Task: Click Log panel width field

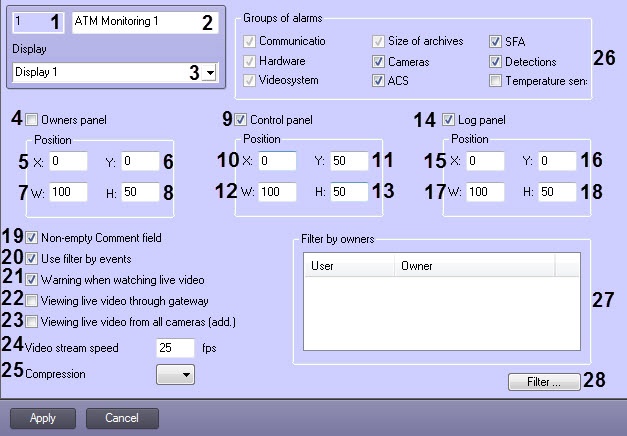Action: point(485,192)
